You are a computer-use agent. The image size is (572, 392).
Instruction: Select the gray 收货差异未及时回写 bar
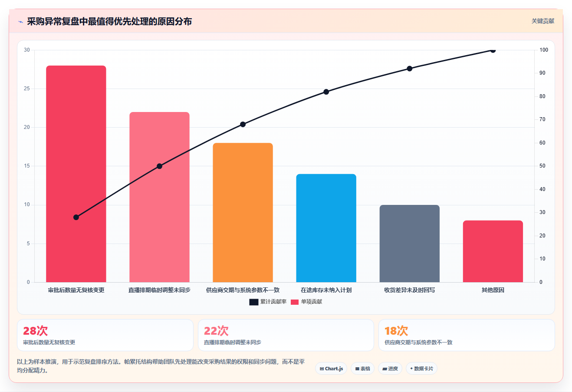tap(409, 244)
